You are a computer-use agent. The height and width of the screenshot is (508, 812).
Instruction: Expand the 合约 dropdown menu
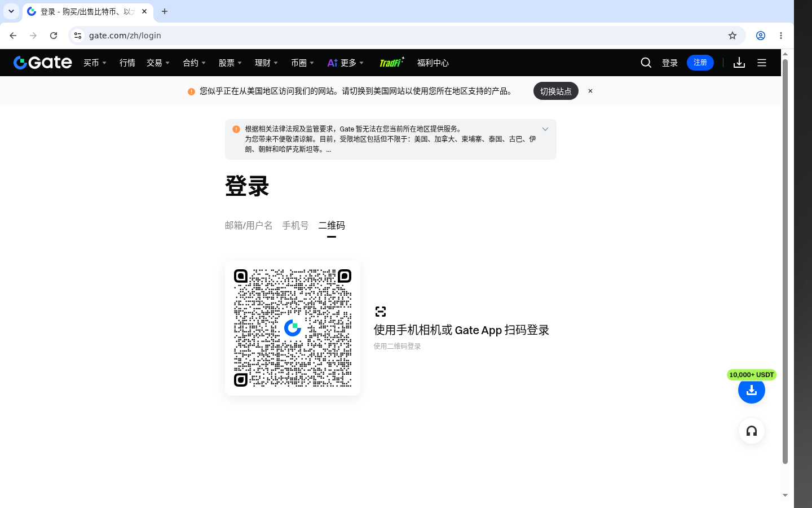(195, 63)
